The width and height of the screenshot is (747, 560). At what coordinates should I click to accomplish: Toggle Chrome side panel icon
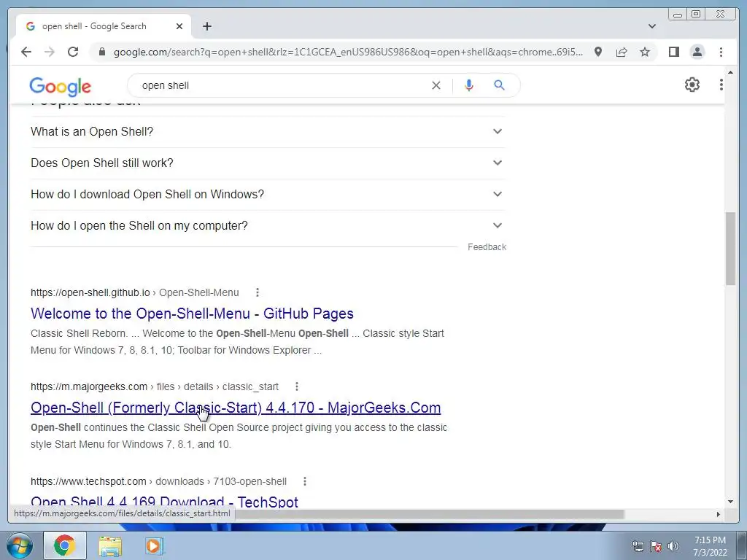point(673,52)
